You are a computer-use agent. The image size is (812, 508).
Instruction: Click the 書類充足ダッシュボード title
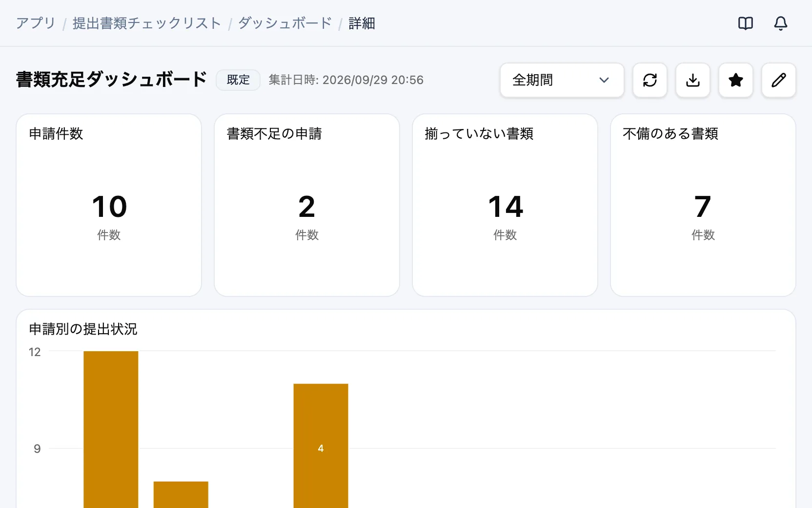[112, 80]
